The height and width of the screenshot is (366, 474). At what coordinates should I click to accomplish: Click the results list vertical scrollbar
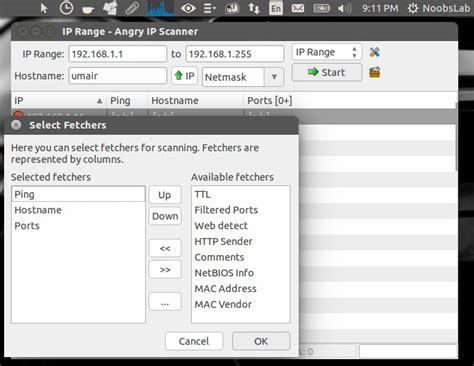pyautogui.click(x=456, y=137)
